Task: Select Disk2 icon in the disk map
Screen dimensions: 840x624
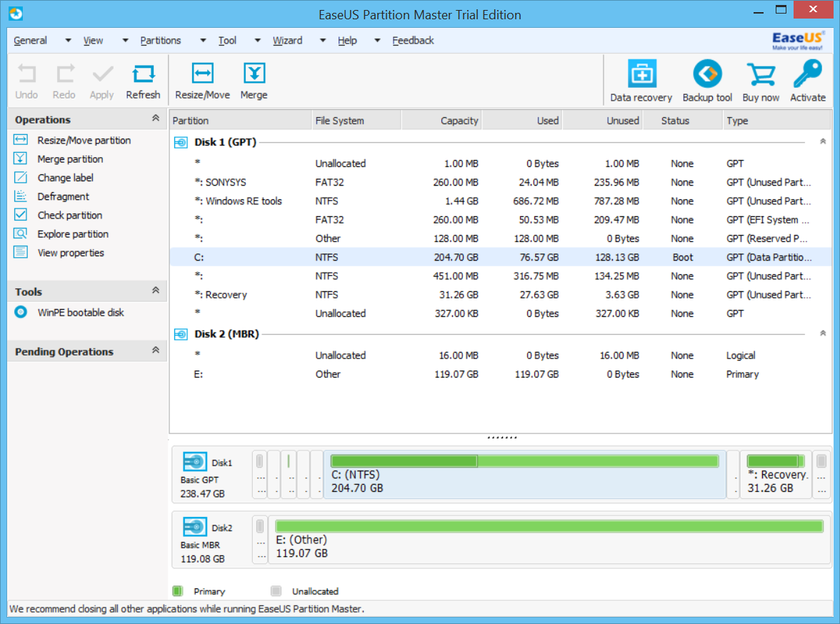Action: pos(194,527)
